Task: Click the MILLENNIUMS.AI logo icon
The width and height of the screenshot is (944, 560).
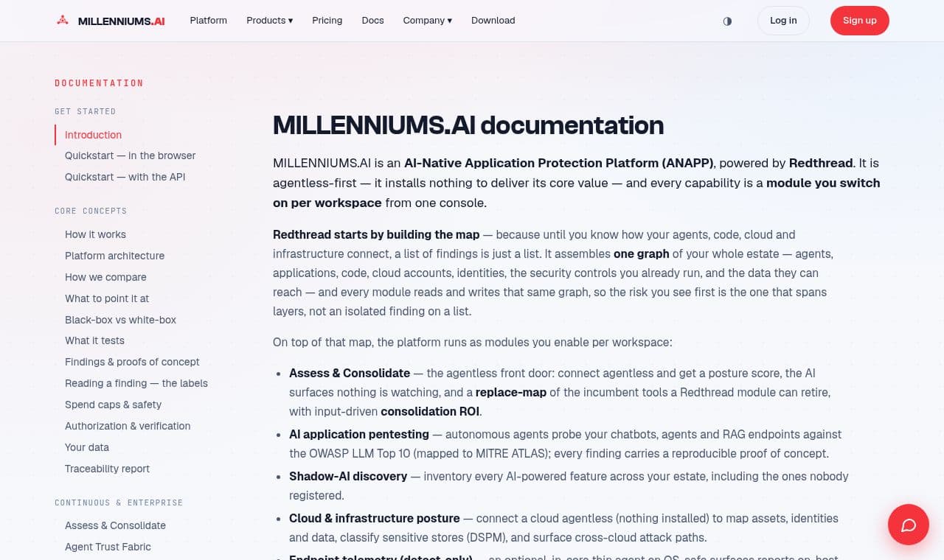Action: coord(63,20)
